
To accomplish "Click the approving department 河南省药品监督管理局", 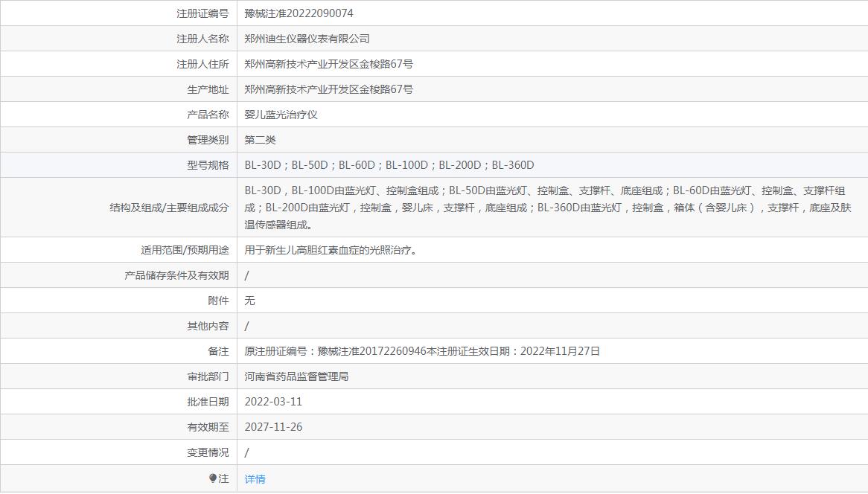I will [296, 376].
